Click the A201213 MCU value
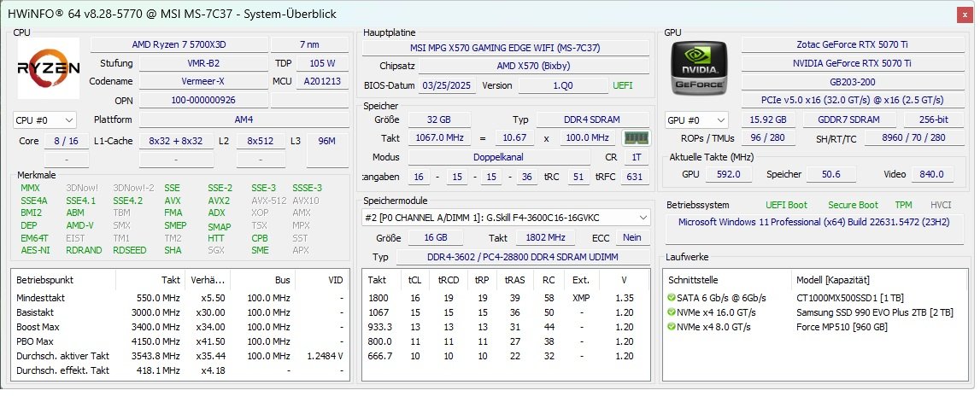Viewport: 980px width, 402px height. [x=322, y=81]
